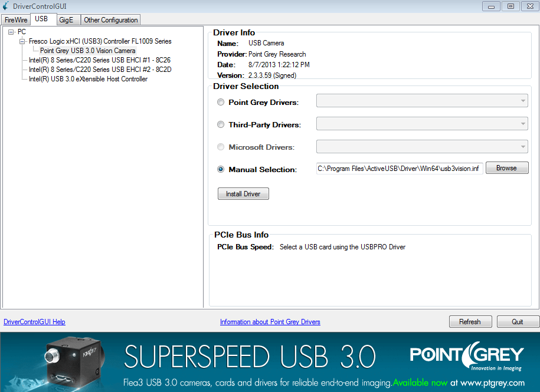Open Information about Point Grey Drivers link

click(x=270, y=322)
